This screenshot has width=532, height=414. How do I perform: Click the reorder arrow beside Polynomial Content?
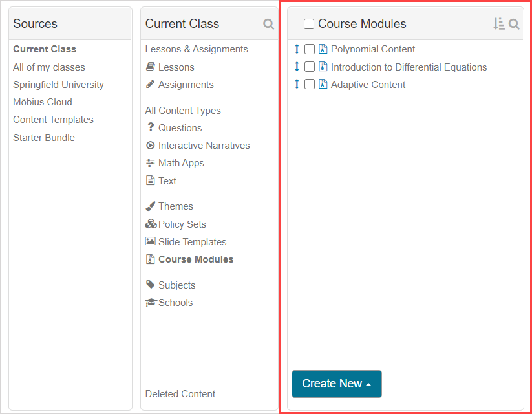297,49
